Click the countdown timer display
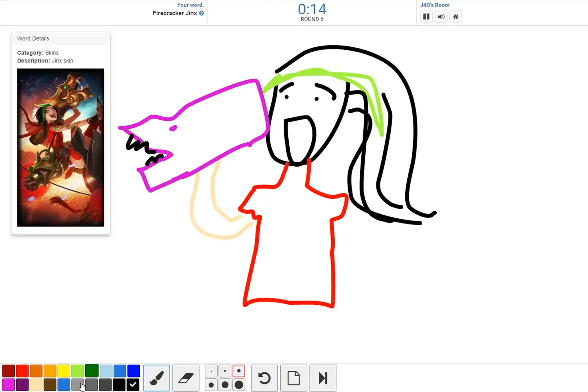The image size is (588, 392). (312, 9)
